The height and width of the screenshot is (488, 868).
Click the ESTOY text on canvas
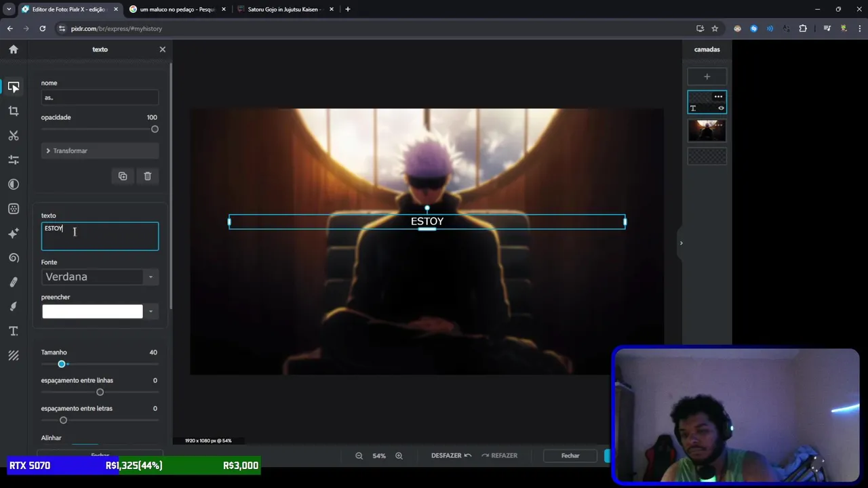tap(427, 222)
